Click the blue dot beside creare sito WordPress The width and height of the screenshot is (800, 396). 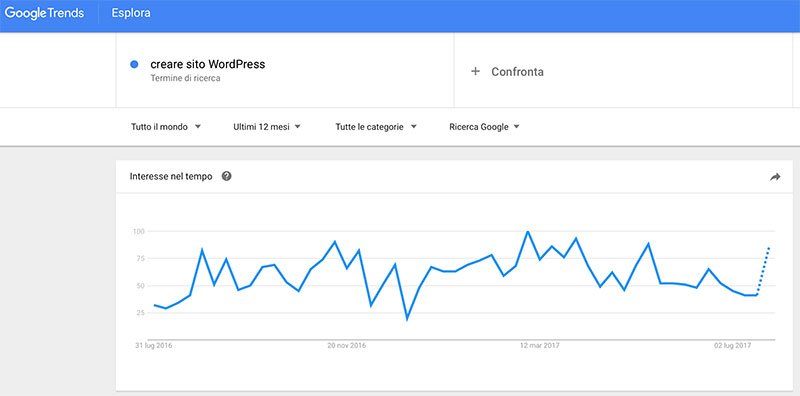[x=135, y=64]
